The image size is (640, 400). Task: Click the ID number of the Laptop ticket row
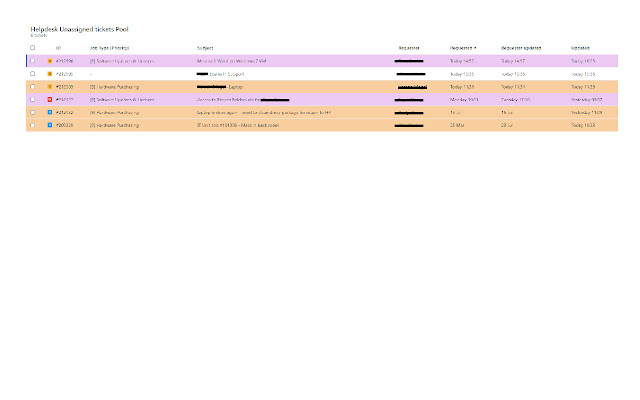click(x=64, y=87)
